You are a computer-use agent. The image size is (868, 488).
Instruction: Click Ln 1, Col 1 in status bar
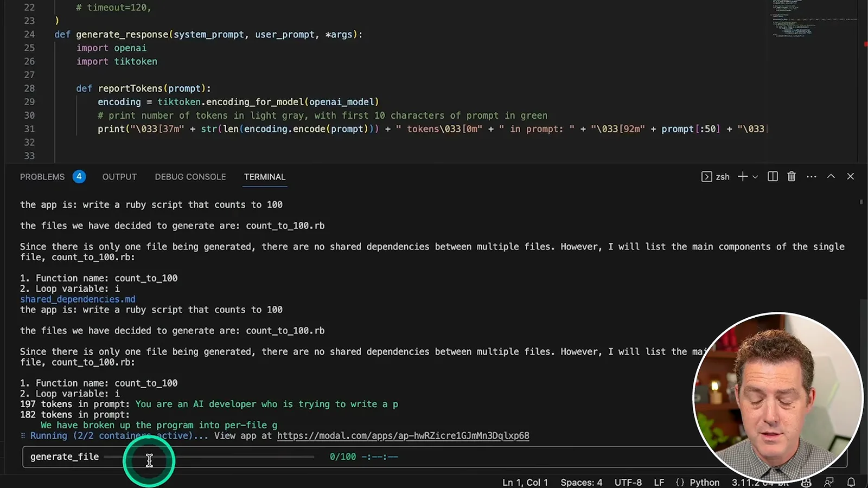[525, 482]
